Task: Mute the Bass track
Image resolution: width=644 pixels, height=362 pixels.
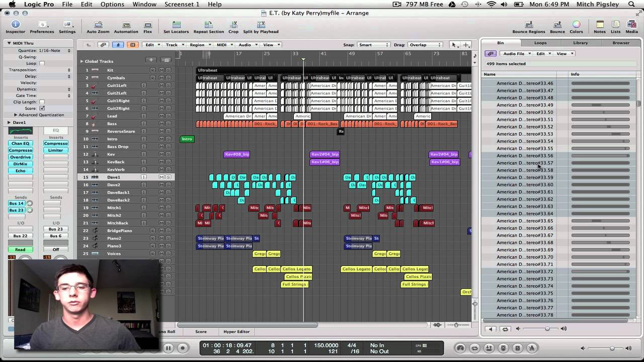Action: click(162, 124)
